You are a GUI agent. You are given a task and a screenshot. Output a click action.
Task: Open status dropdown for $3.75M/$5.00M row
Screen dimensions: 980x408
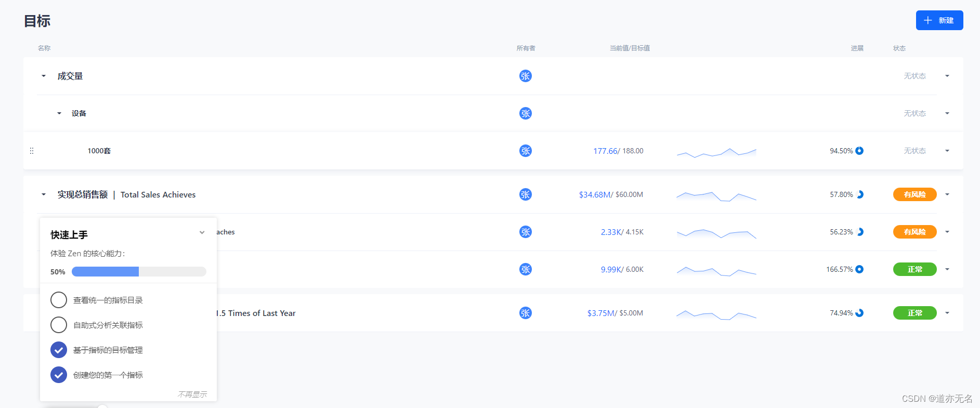click(x=947, y=313)
